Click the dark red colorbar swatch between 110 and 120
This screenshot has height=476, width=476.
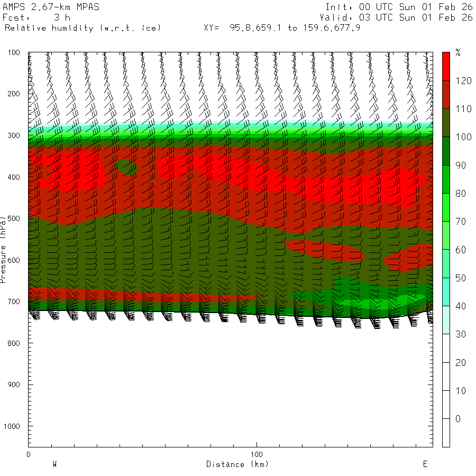pos(446,95)
